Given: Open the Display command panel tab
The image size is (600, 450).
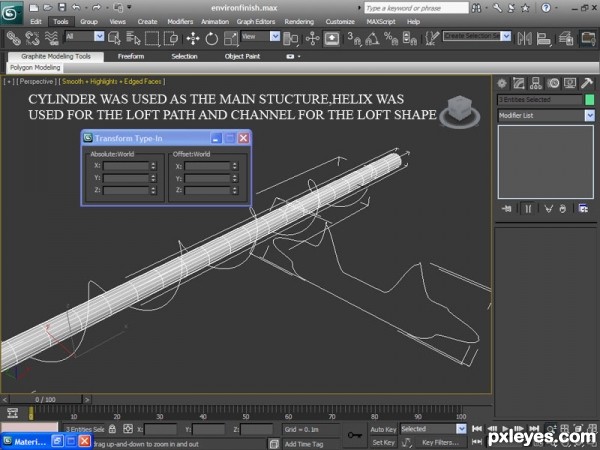Looking at the screenshot, I should pos(570,83).
